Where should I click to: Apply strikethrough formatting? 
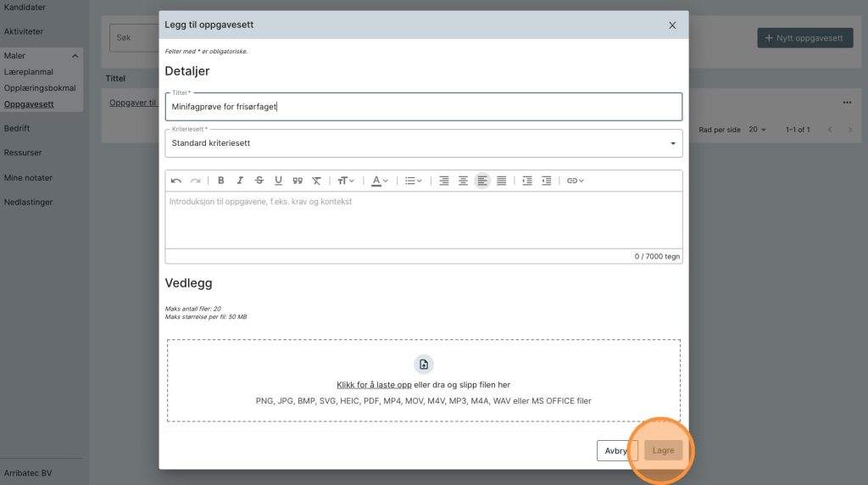(x=259, y=181)
